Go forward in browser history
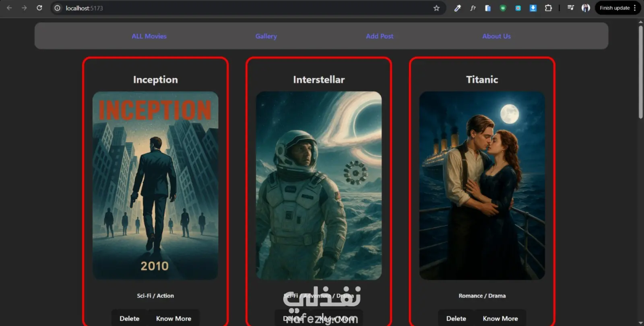The image size is (644, 326). (x=24, y=8)
